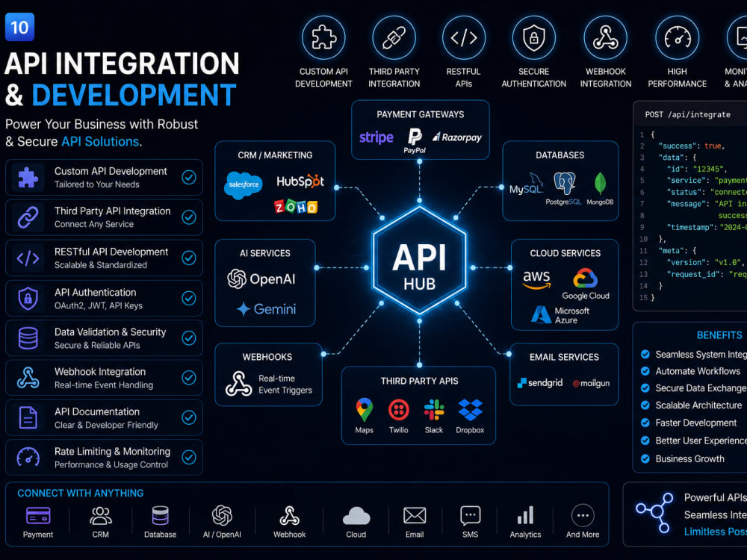747x560 pixels.
Task: Click the checkmark on Rate Limiting & Monitoring row
Action: click(x=189, y=457)
